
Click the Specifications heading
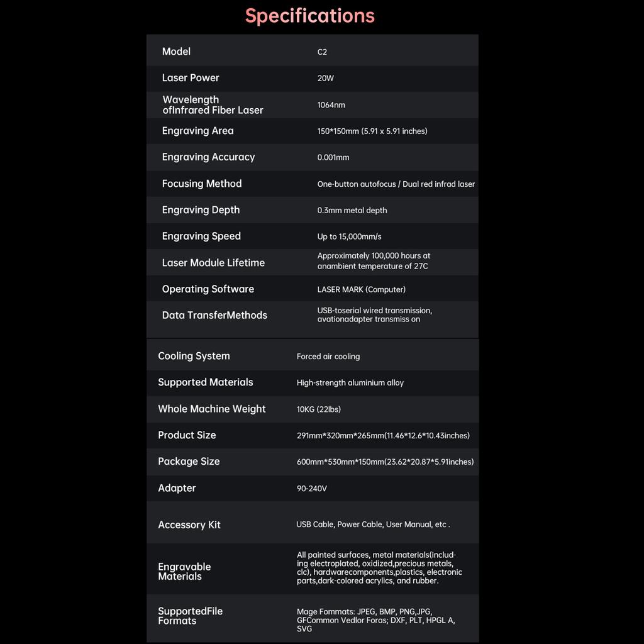[309, 16]
